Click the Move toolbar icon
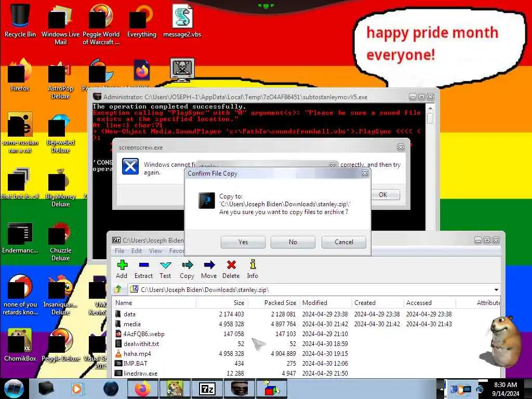 (209, 270)
